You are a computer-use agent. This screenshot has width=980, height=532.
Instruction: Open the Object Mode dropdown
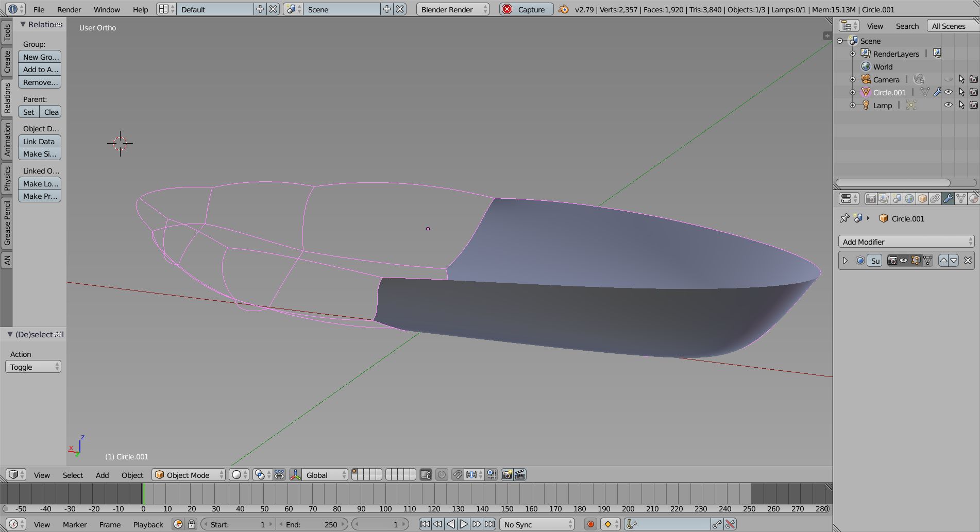click(189, 475)
